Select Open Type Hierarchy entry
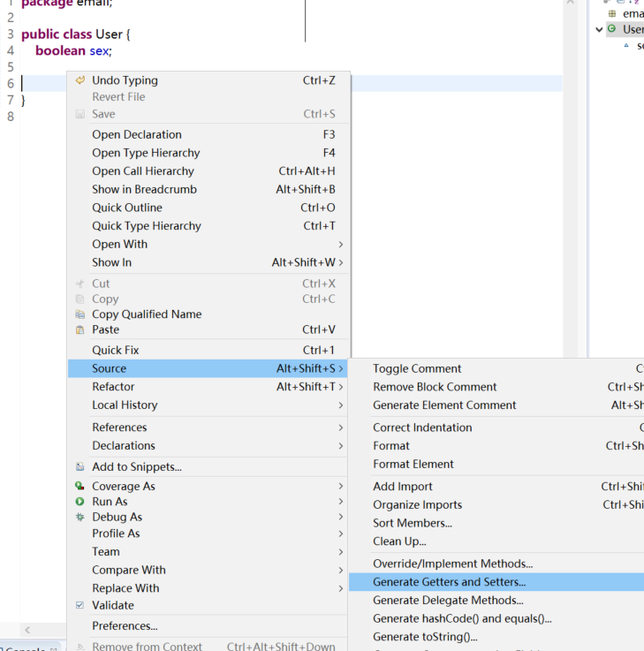The width and height of the screenshot is (644, 651). tap(208, 153)
